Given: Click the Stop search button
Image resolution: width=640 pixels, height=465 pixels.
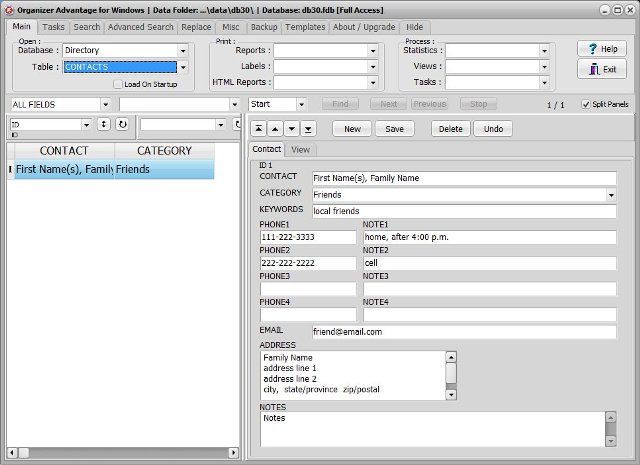Looking at the screenshot, I should 478,104.
